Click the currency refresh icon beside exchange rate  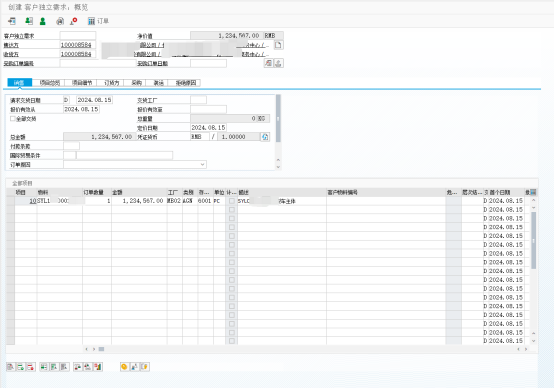pos(265,137)
